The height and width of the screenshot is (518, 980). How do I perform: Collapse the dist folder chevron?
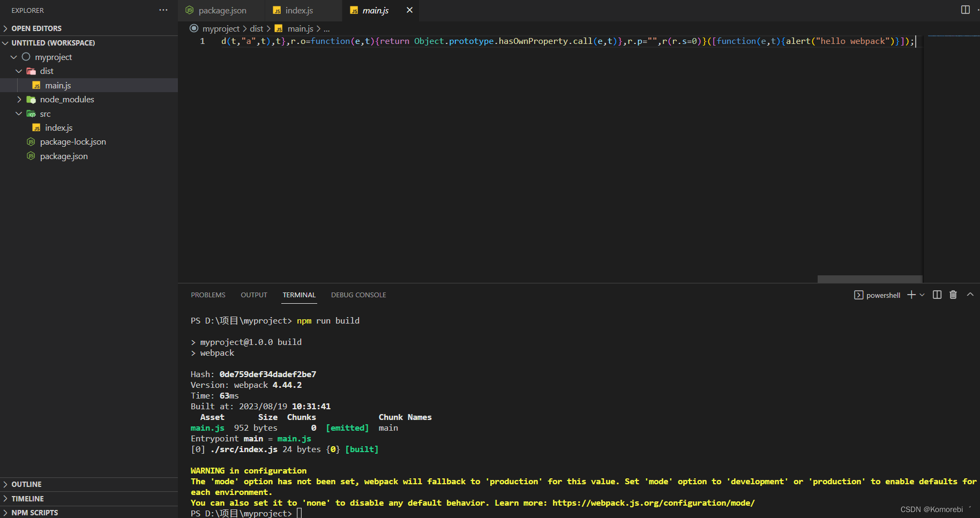coord(19,71)
